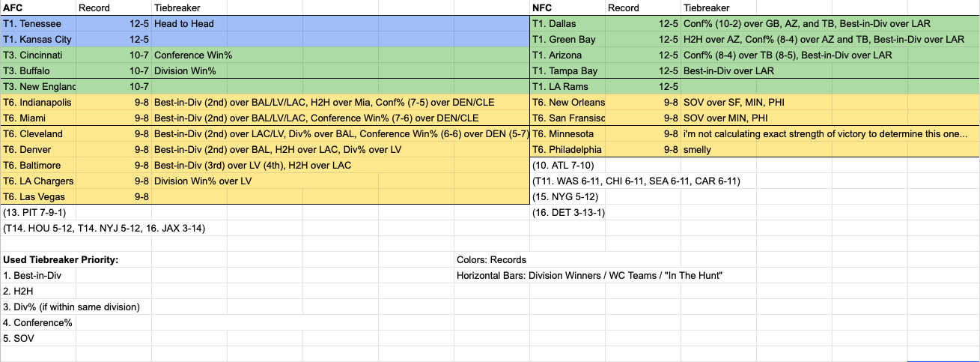Viewport: 980px width, 362px height.
Task: Click the Head to Head tiebreaker cell
Action: pyautogui.click(x=184, y=23)
